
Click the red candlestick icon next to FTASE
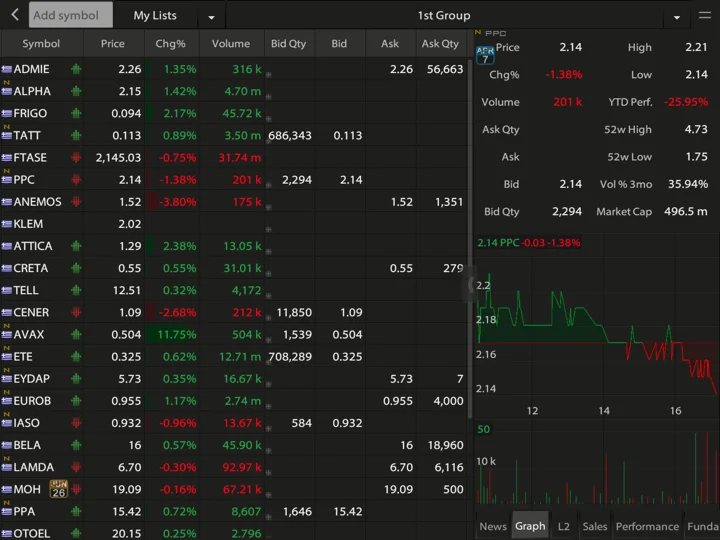pyautogui.click(x=76, y=158)
